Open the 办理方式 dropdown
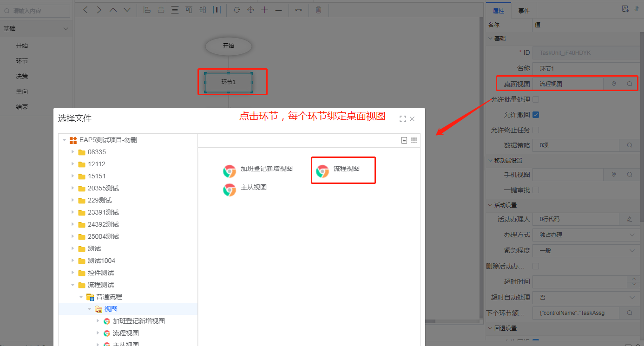Screen dimensions: 644x346 pos(585,235)
